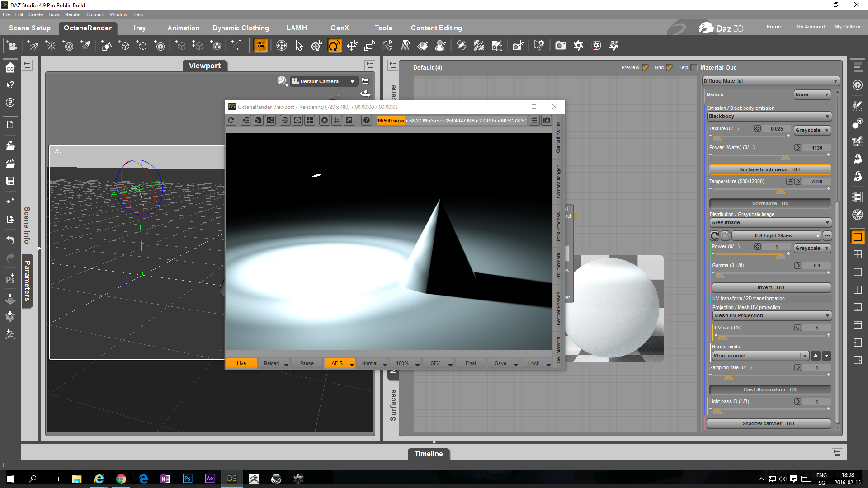Open the Wrap around border mode dropdown
Viewport: 868px width, 488px height.
(x=804, y=356)
